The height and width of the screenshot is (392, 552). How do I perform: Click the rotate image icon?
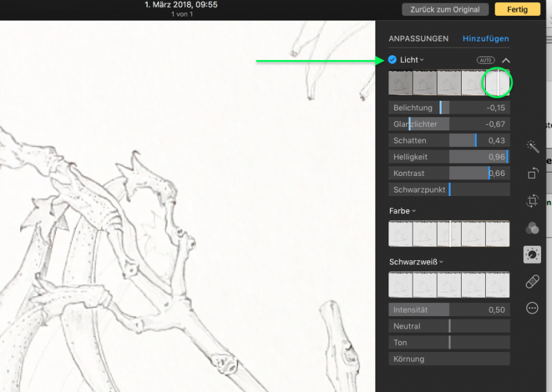coord(532,173)
